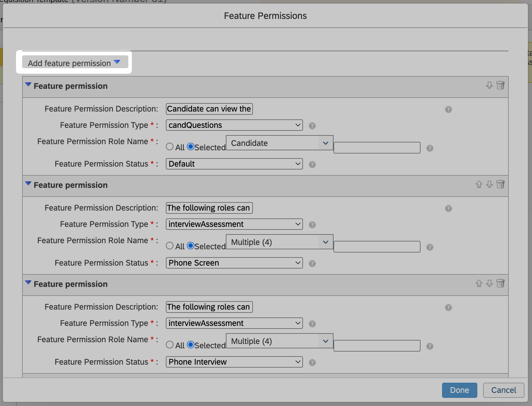The height and width of the screenshot is (406, 532).
Task: Open the candQuestions permission type dropdown
Action: pos(234,125)
